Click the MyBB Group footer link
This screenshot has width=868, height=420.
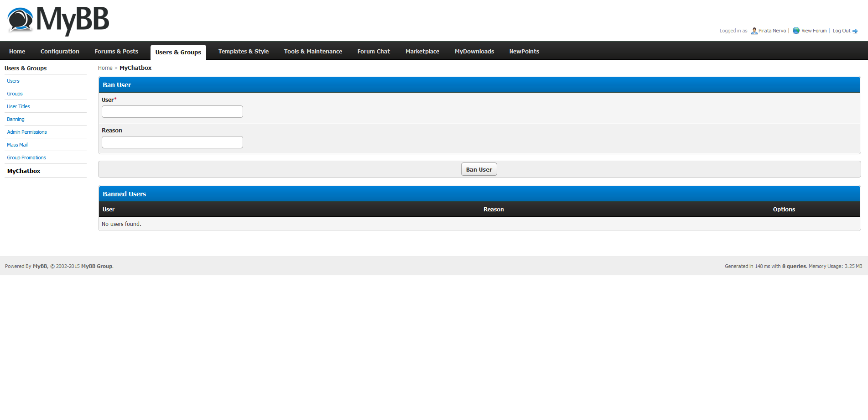(97, 266)
